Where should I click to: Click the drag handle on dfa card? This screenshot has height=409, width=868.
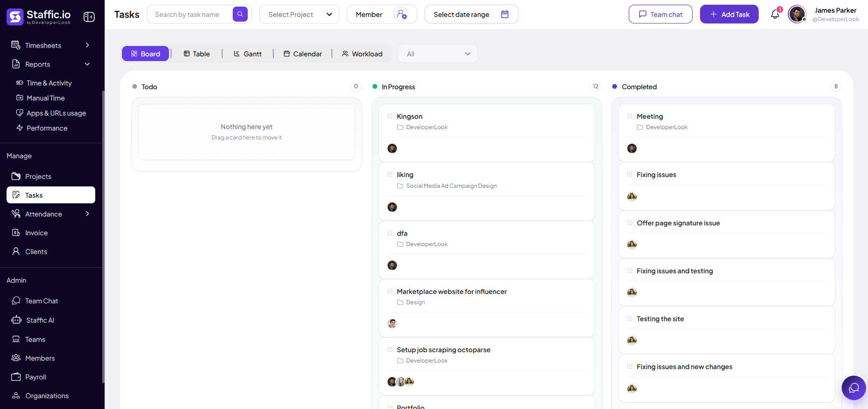pyautogui.click(x=390, y=233)
